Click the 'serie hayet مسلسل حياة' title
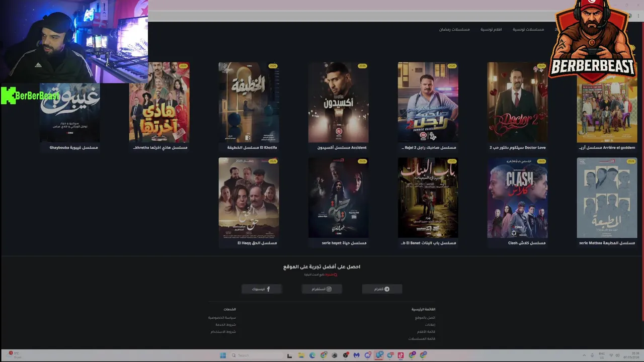 pyautogui.click(x=344, y=243)
